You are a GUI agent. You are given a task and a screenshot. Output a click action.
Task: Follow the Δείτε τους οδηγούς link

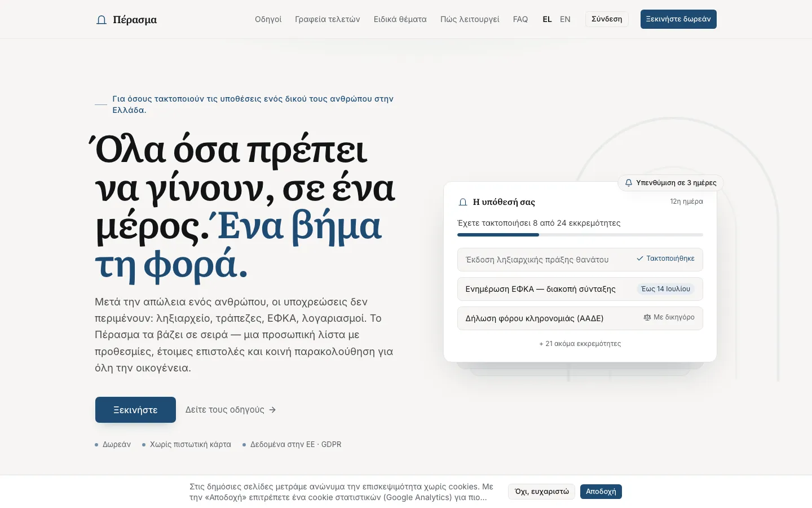[x=231, y=410]
